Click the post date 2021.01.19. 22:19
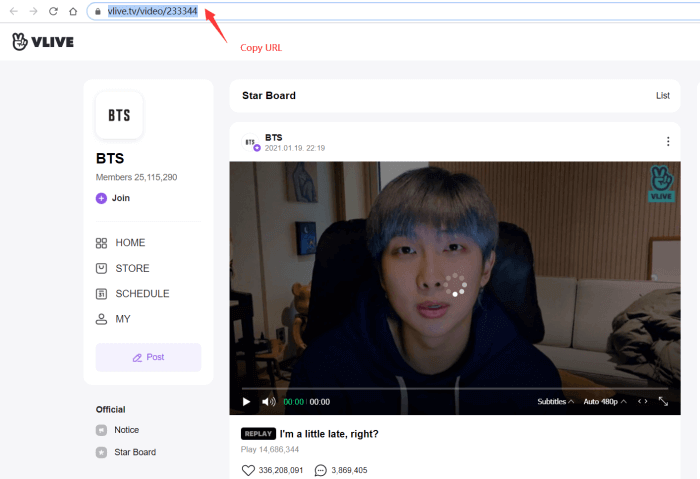The width and height of the screenshot is (700, 479). 295,148
